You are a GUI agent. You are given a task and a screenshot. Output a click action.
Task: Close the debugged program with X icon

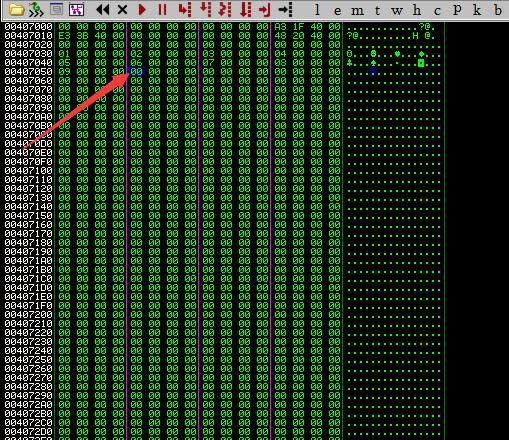[x=122, y=10]
